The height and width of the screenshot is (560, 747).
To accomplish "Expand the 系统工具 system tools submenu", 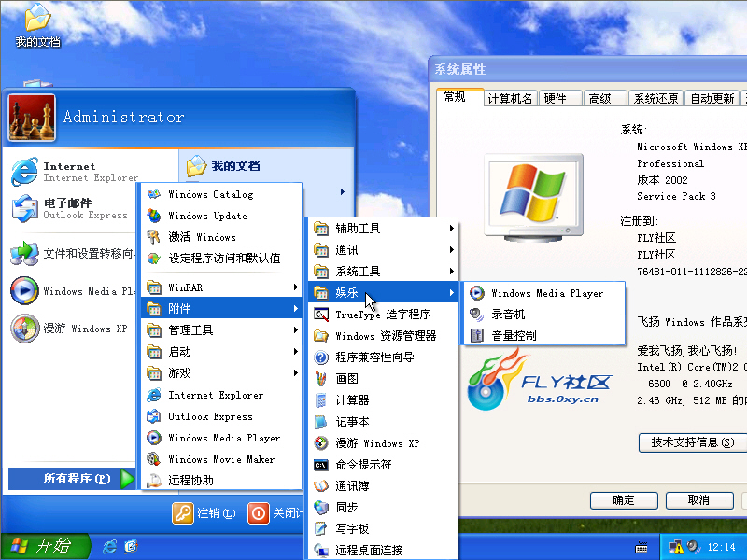I will pos(383,272).
